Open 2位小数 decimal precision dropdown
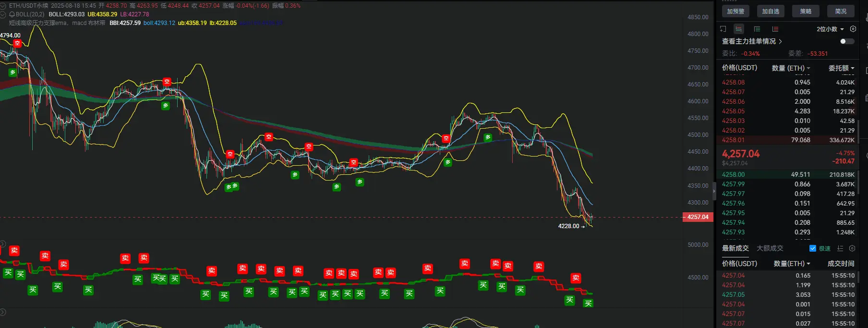 coord(830,29)
